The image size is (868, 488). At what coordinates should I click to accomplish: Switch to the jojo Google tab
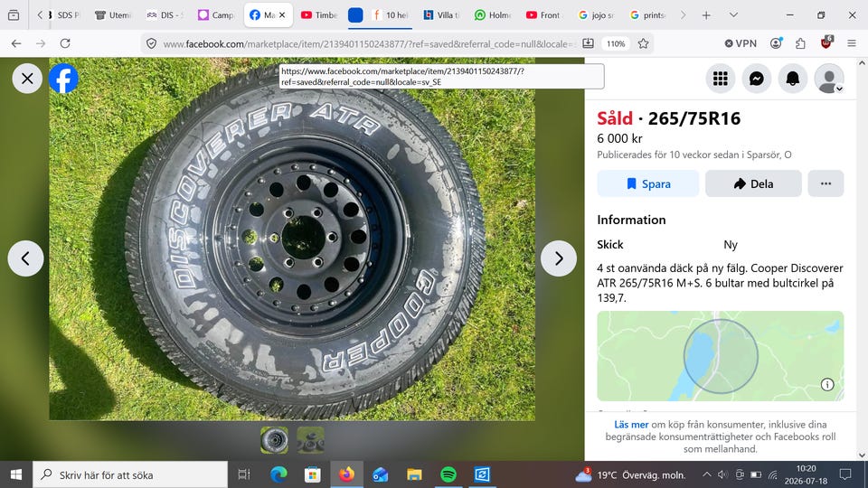click(596, 15)
